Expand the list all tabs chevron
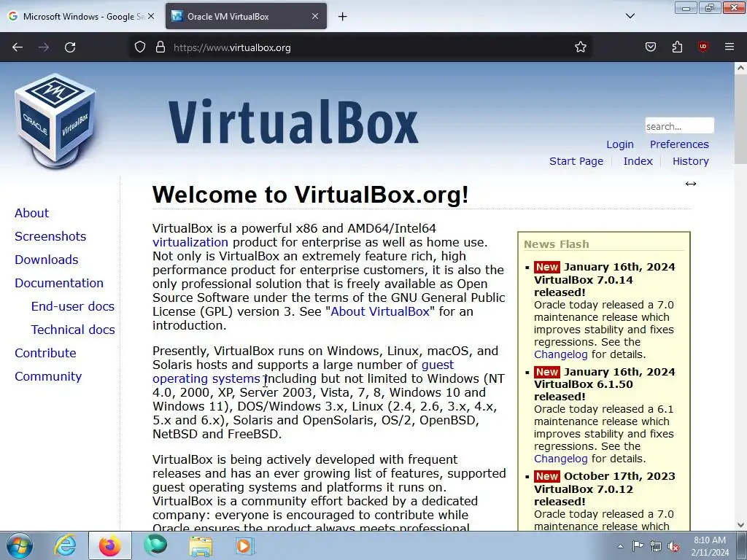Screen dimensions: 747x560 click(630, 16)
